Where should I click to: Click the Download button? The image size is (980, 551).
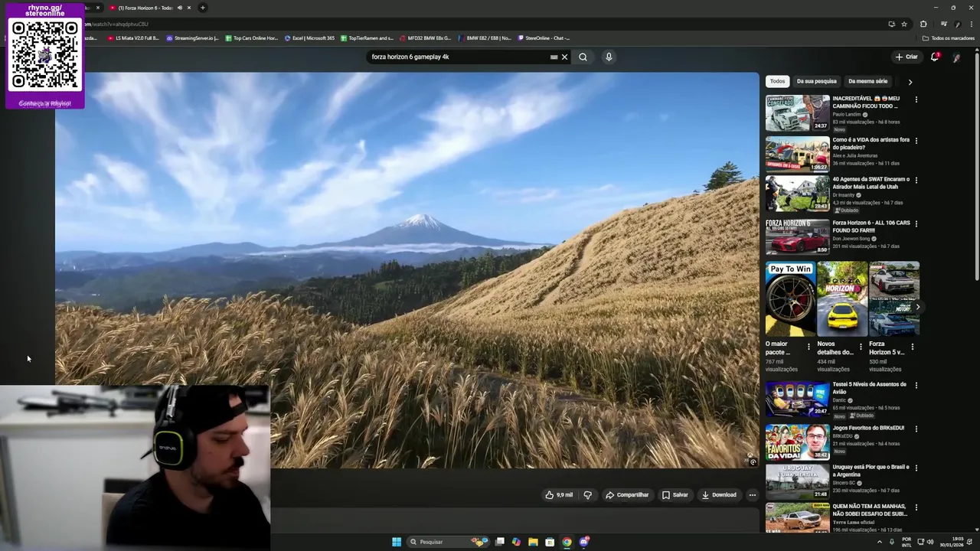[719, 495]
